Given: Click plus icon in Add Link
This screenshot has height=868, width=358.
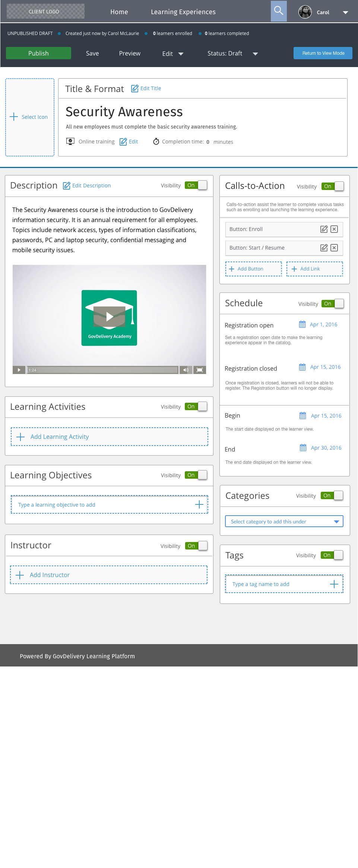Looking at the screenshot, I should click(294, 269).
